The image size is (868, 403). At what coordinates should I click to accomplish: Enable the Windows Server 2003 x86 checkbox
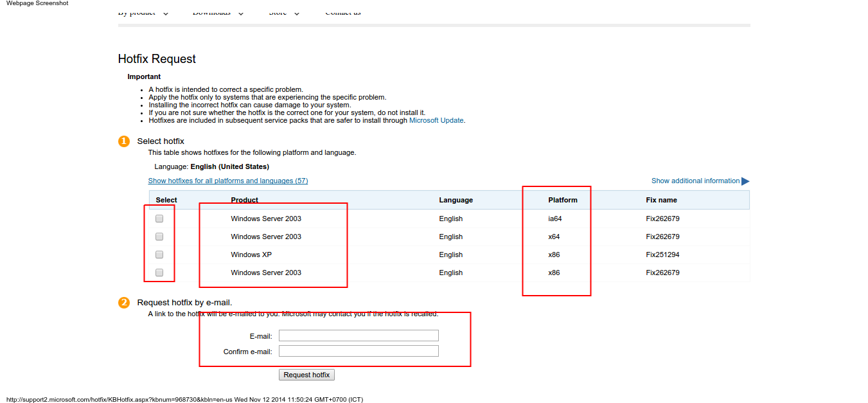click(159, 273)
